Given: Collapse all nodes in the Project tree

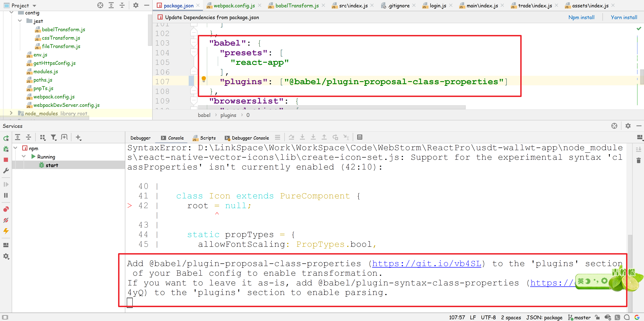Looking at the screenshot, I should coord(122,5).
